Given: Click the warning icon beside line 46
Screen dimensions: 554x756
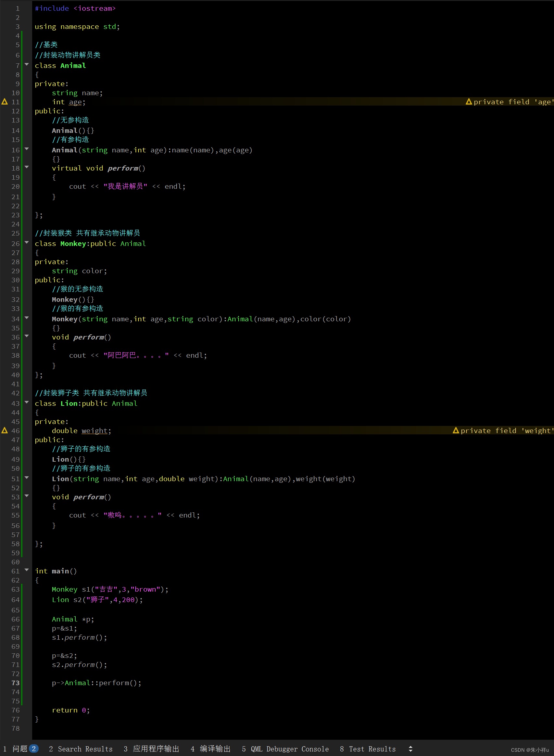Looking at the screenshot, I should [x=4, y=430].
